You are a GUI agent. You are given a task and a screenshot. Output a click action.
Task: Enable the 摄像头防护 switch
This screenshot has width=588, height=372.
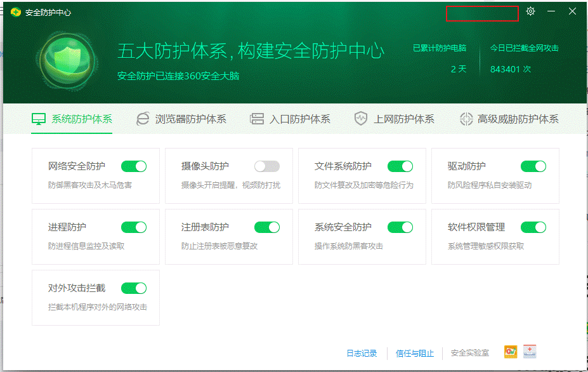[x=267, y=166]
